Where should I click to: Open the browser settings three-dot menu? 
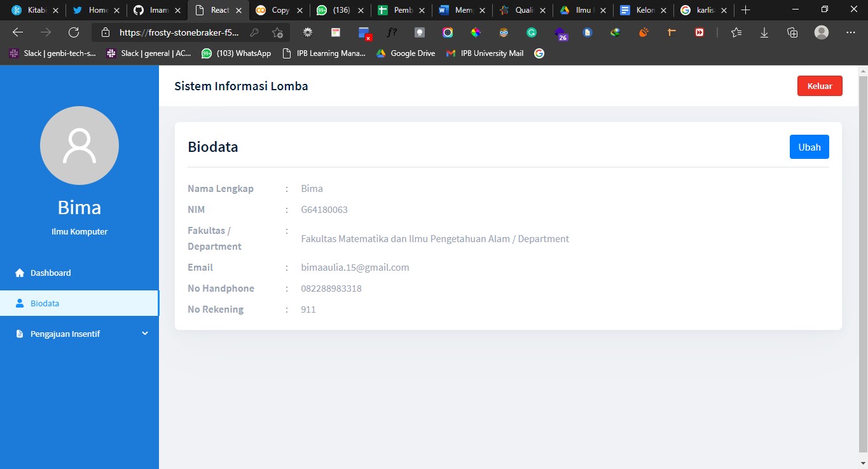851,32
